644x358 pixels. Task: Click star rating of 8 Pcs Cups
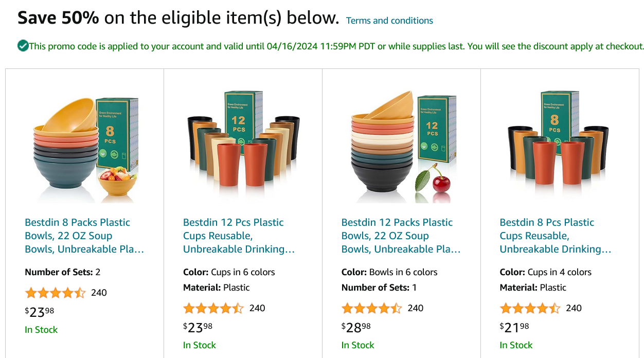point(530,309)
